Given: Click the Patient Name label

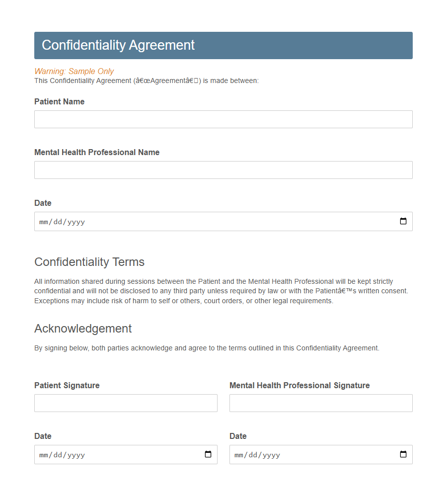Looking at the screenshot, I should [x=59, y=102].
